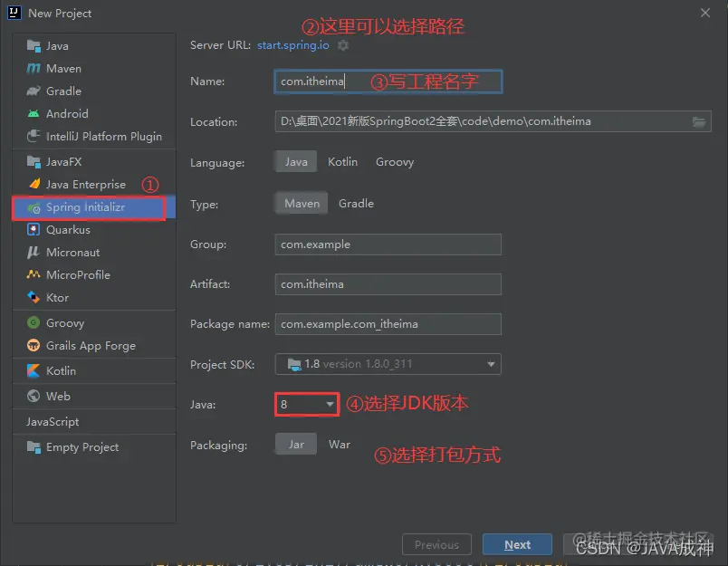Click the Spring Initializr leaf icon

(x=34, y=207)
